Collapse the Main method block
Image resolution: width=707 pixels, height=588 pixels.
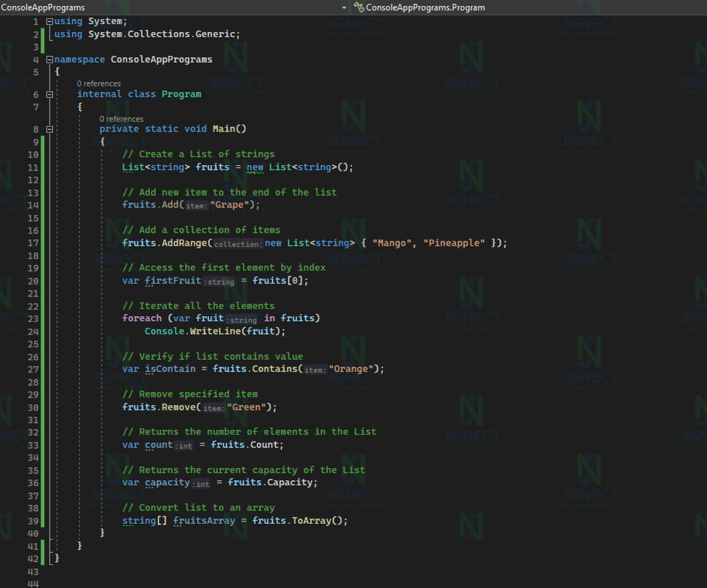(49, 129)
